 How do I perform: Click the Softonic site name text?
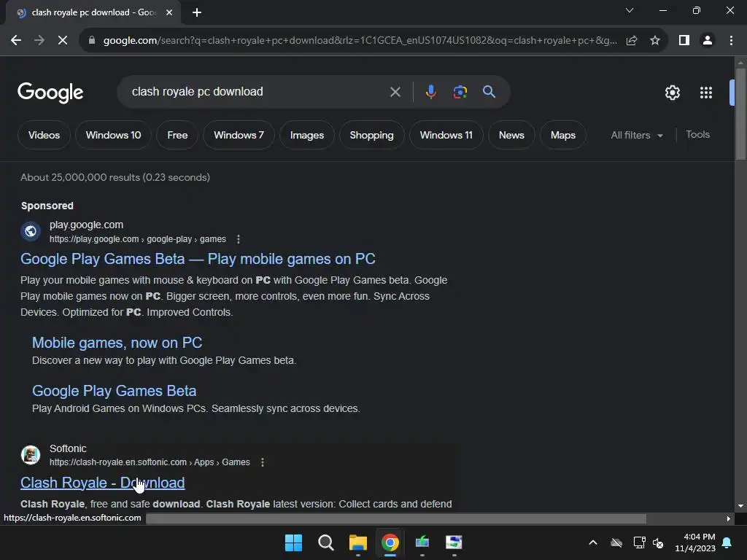[68, 448]
